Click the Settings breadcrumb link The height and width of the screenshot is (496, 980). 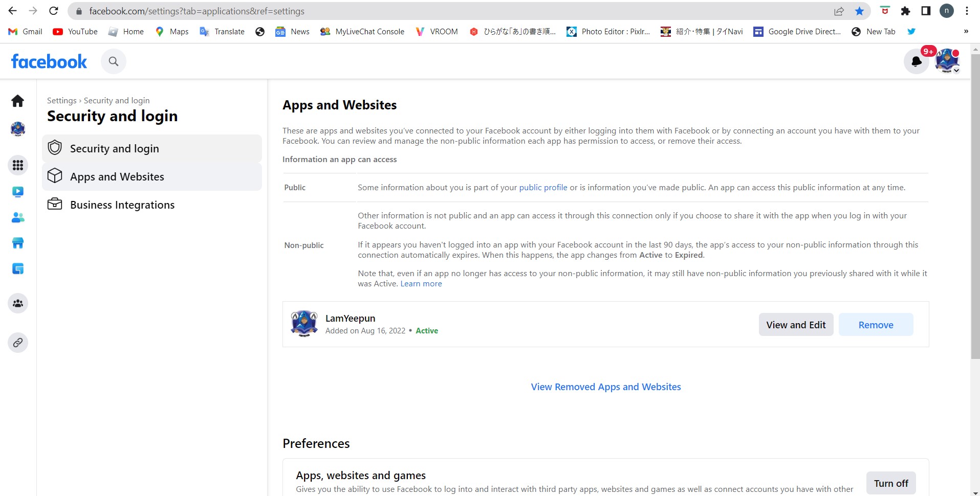tap(61, 101)
